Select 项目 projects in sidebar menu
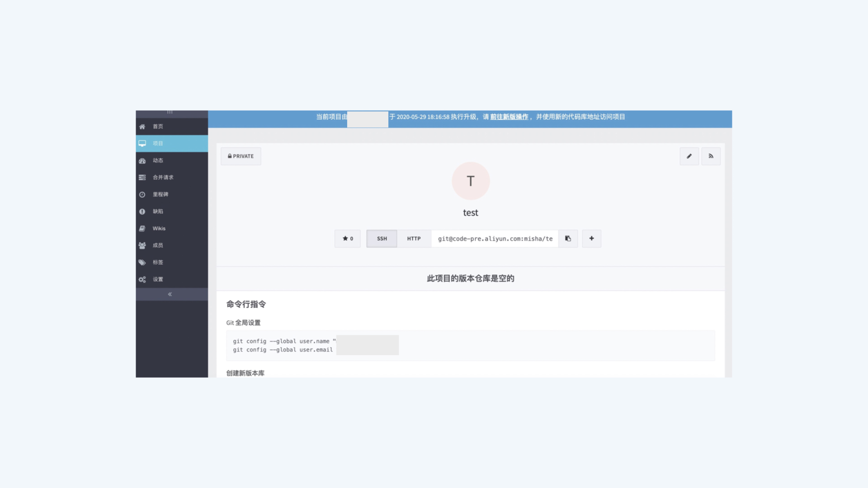 point(172,144)
